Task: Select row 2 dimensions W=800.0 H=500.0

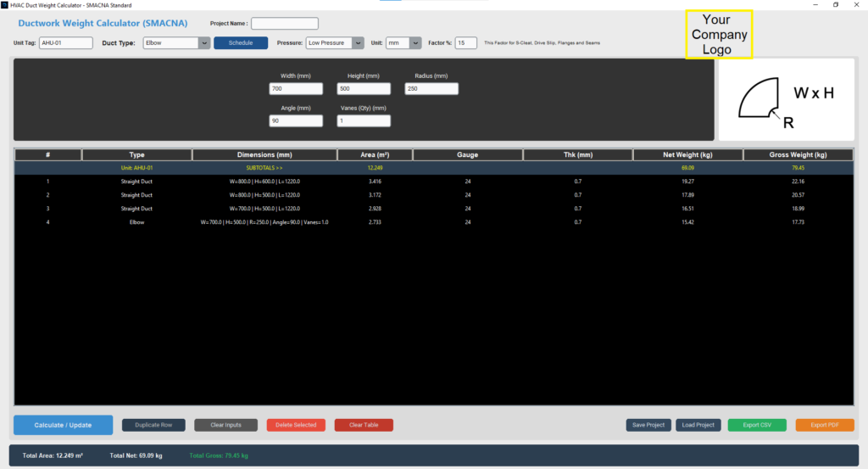Action: pyautogui.click(x=264, y=195)
